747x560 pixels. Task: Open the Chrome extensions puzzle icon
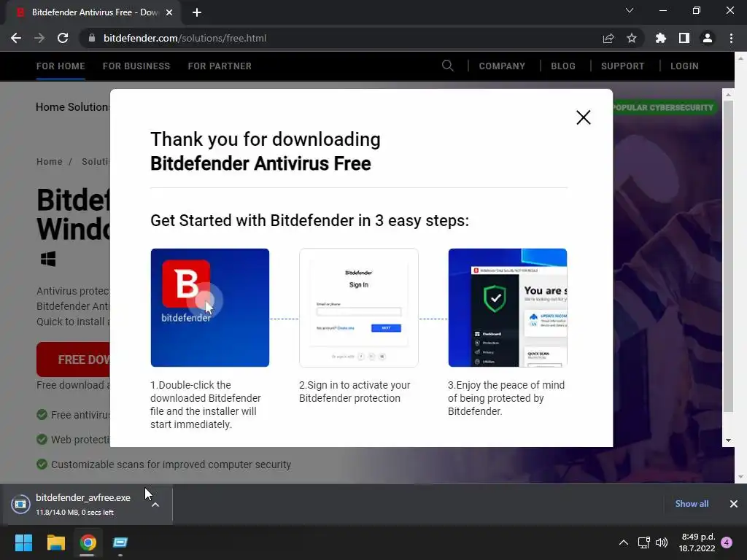(x=661, y=38)
